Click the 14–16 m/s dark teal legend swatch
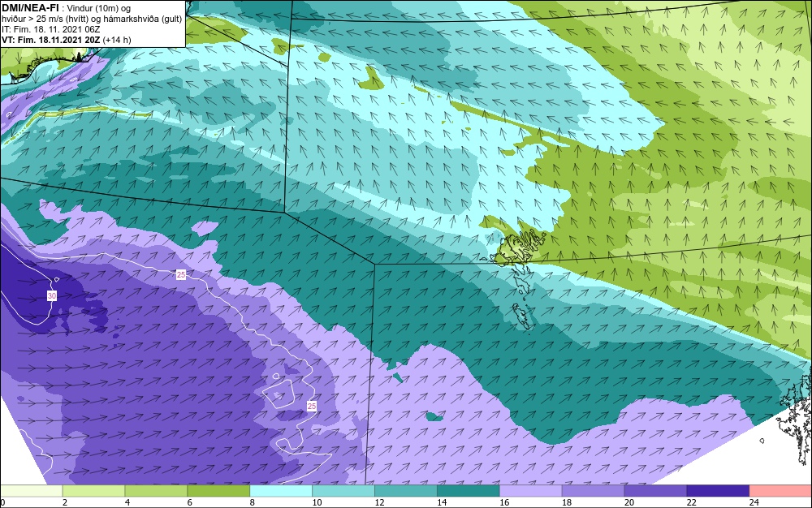Viewport: 812px width, 508px height. 469,491
